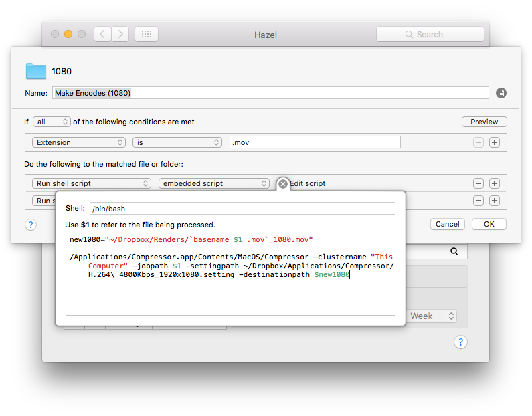Remove first action with minus button

pyautogui.click(x=478, y=183)
